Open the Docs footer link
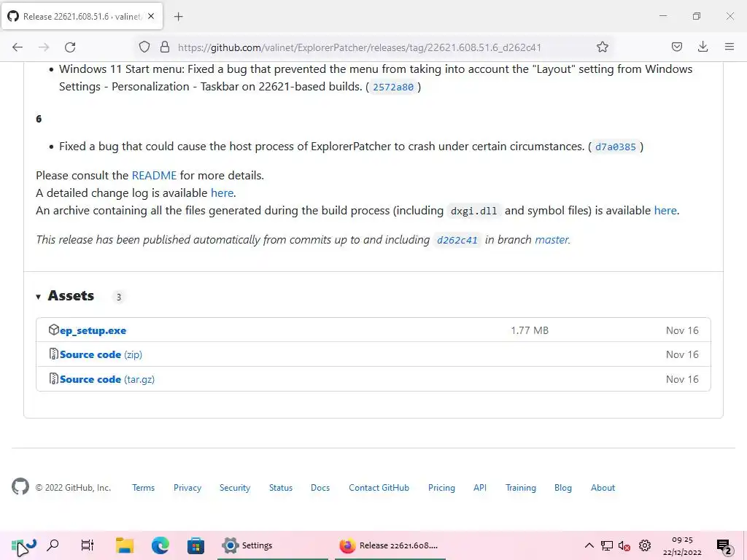The height and width of the screenshot is (560, 747). pos(320,488)
